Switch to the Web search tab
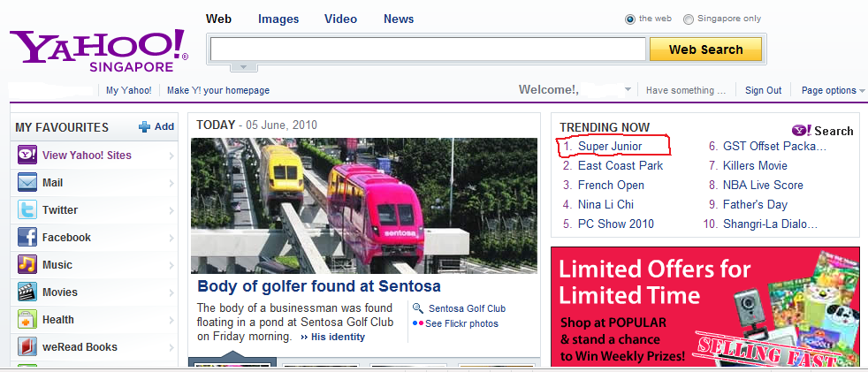 [218, 19]
